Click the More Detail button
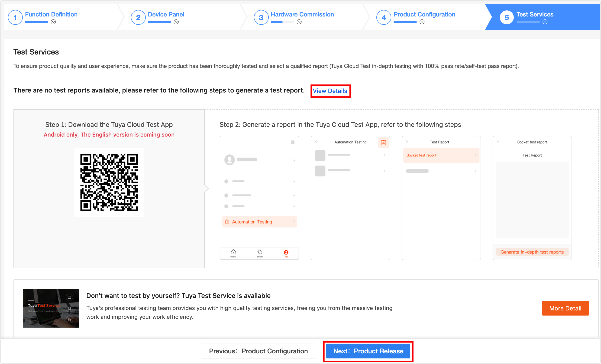Viewport: 601px width, 364px height. (x=565, y=308)
